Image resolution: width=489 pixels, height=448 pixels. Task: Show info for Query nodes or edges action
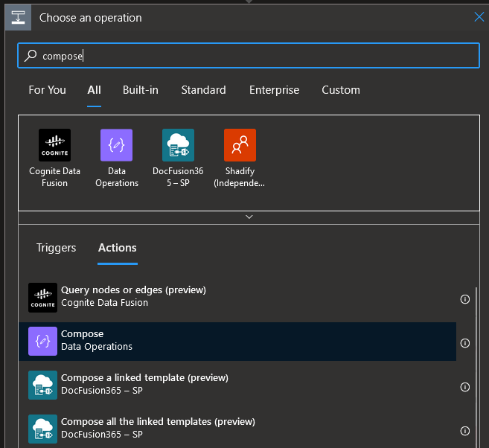click(x=464, y=299)
